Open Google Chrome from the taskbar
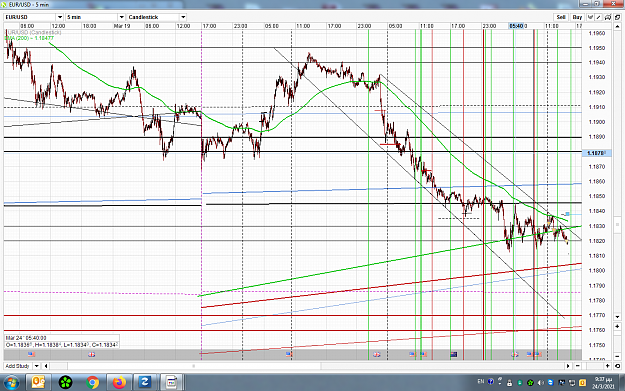The image size is (625, 391). pos(92,383)
